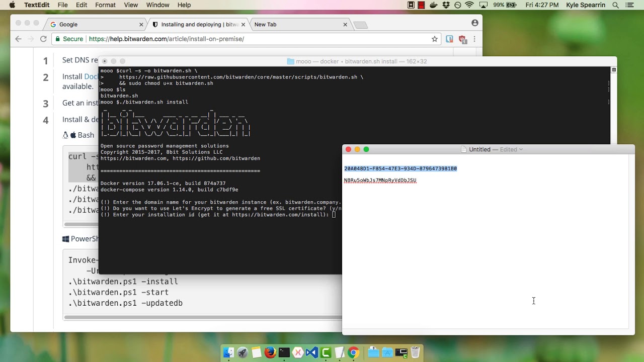This screenshot has width=644, height=362.
Task: Click the star-in-square menu bar icon
Action: click(x=411, y=5)
